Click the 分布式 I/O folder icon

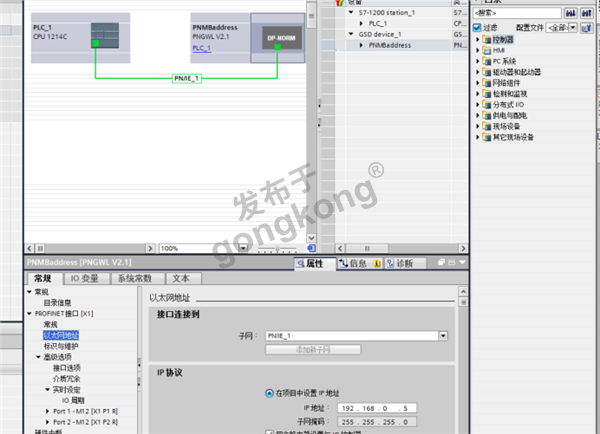(x=487, y=104)
